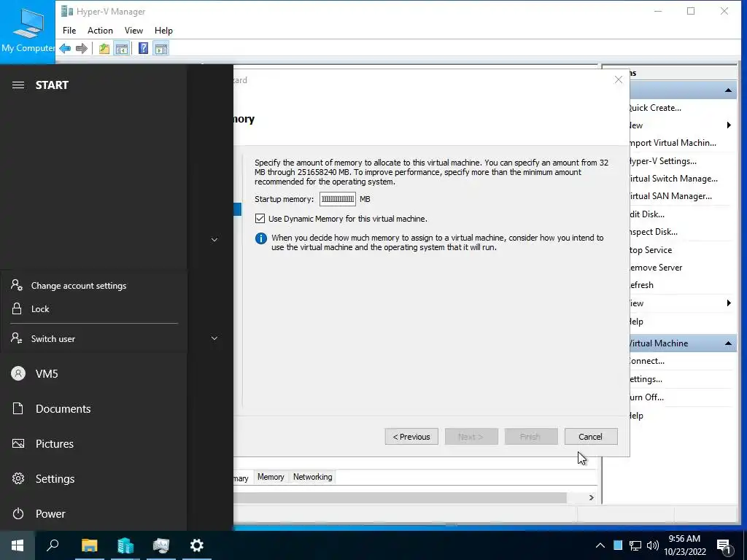
Task: Switch to the Networking tab
Action: tap(312, 477)
